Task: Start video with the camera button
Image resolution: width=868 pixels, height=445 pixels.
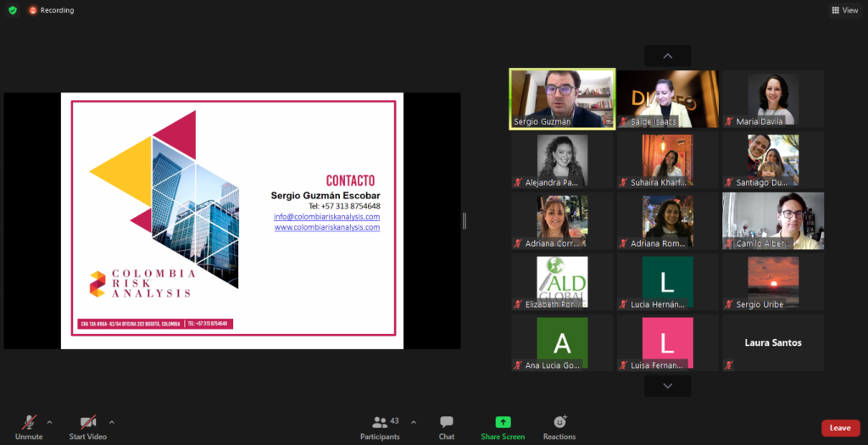Action: click(87, 426)
